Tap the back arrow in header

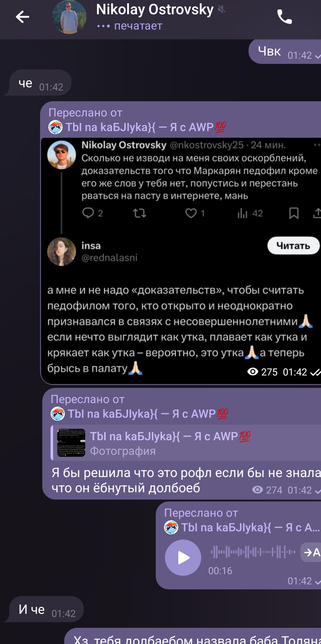(x=22, y=17)
